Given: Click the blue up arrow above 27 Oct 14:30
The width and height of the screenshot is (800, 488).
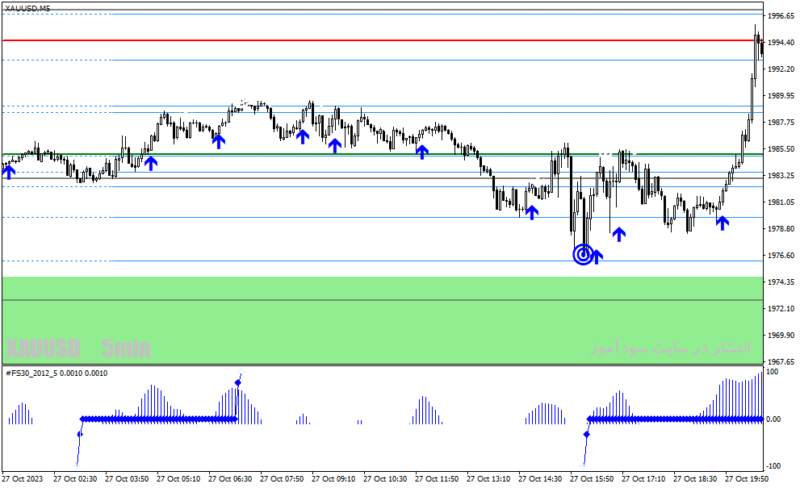Looking at the screenshot, I should point(532,212).
